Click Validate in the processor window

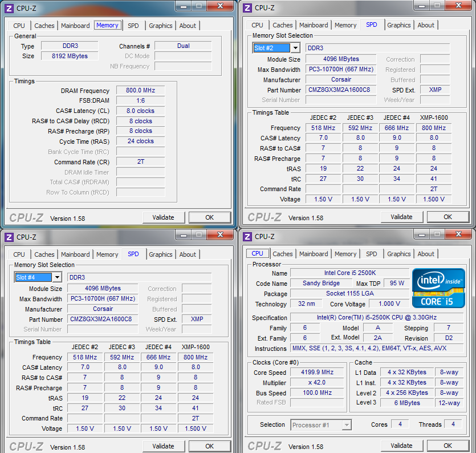402,446
